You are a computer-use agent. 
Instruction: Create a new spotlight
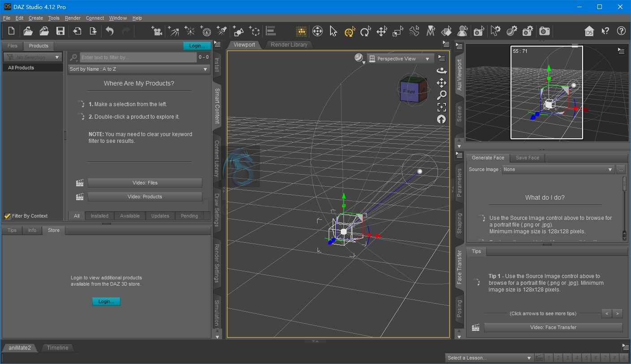coord(222,31)
